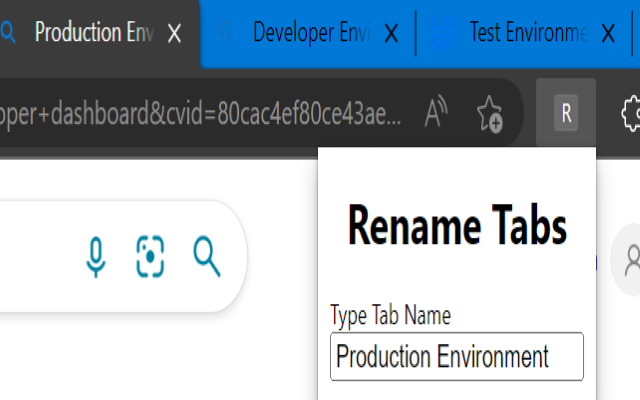
Task: Click the Rename Tabs extension R icon
Action: pos(566,113)
